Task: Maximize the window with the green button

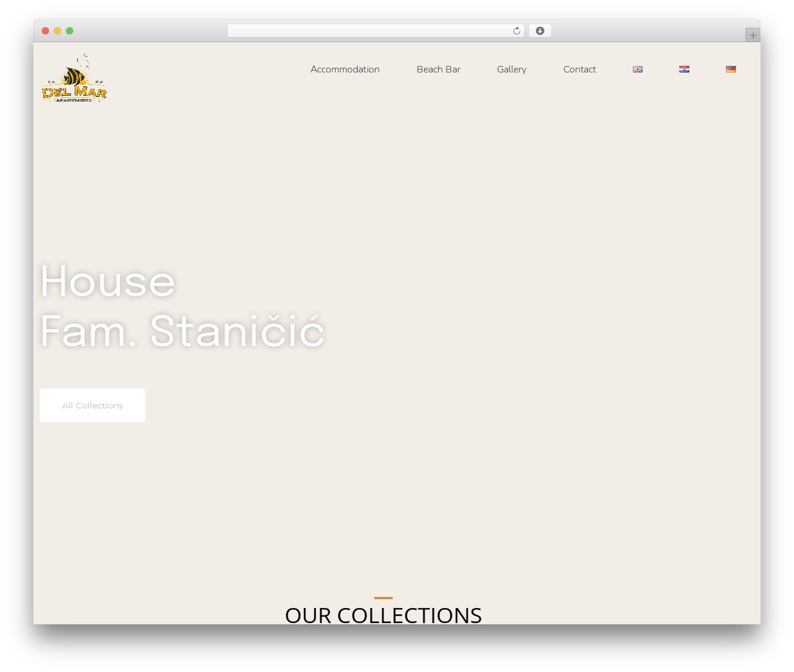Action: [x=69, y=31]
